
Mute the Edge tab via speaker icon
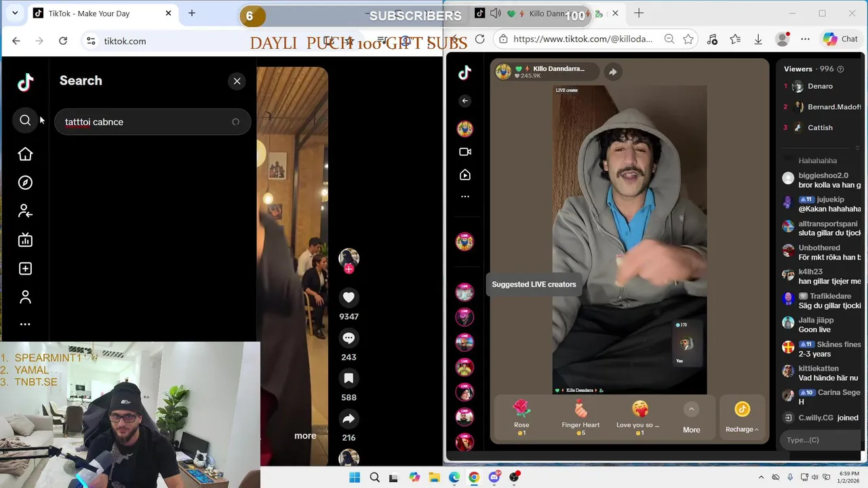(x=496, y=14)
